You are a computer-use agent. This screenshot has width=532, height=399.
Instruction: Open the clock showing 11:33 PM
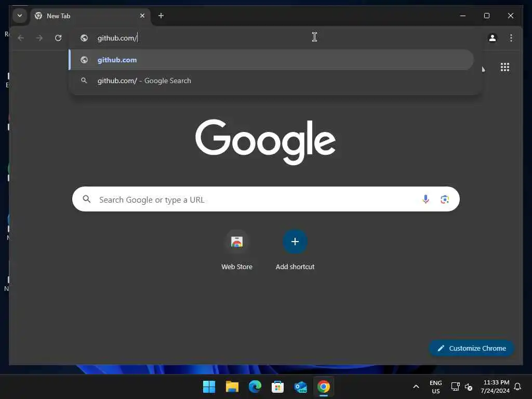tap(495, 387)
